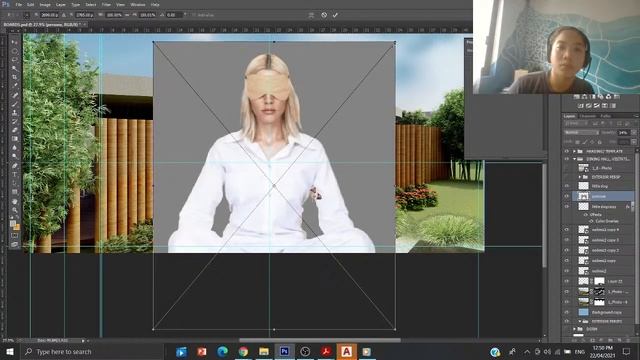The height and width of the screenshot is (360, 640).
Task: Open the Window menu
Action: [138, 4]
